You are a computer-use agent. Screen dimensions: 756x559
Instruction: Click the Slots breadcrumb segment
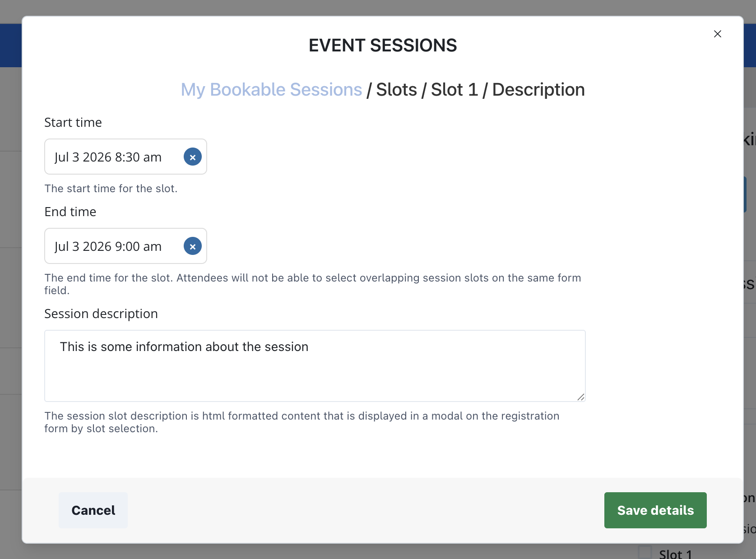(x=396, y=90)
